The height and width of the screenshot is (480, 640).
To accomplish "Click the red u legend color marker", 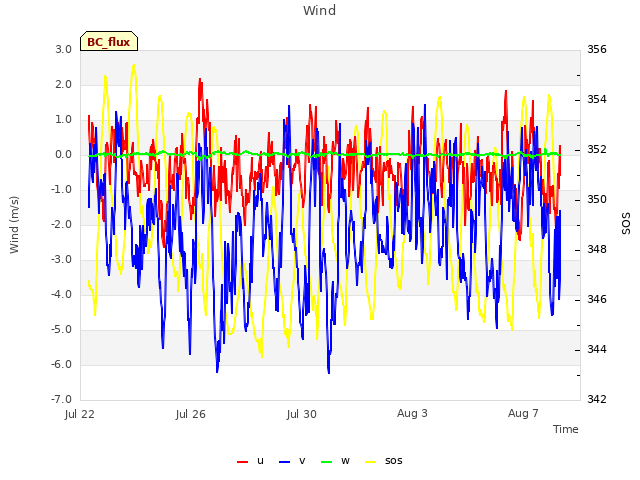I will click(242, 462).
